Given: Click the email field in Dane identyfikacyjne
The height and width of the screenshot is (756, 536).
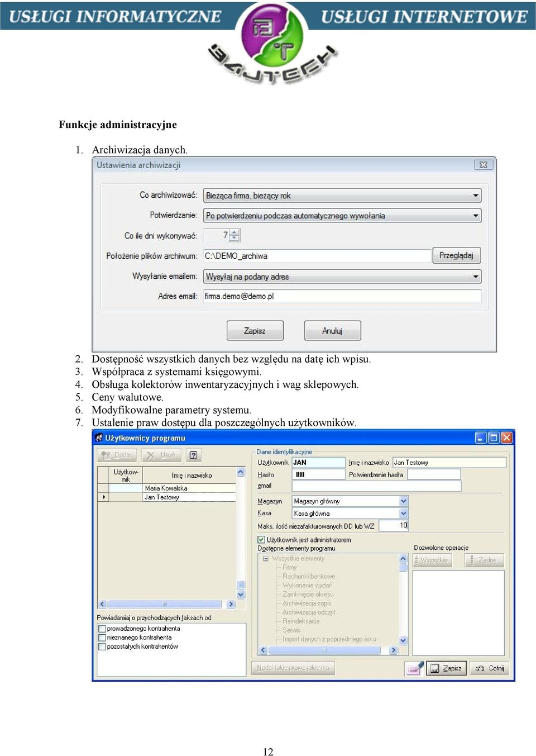Looking at the screenshot, I should (376, 486).
